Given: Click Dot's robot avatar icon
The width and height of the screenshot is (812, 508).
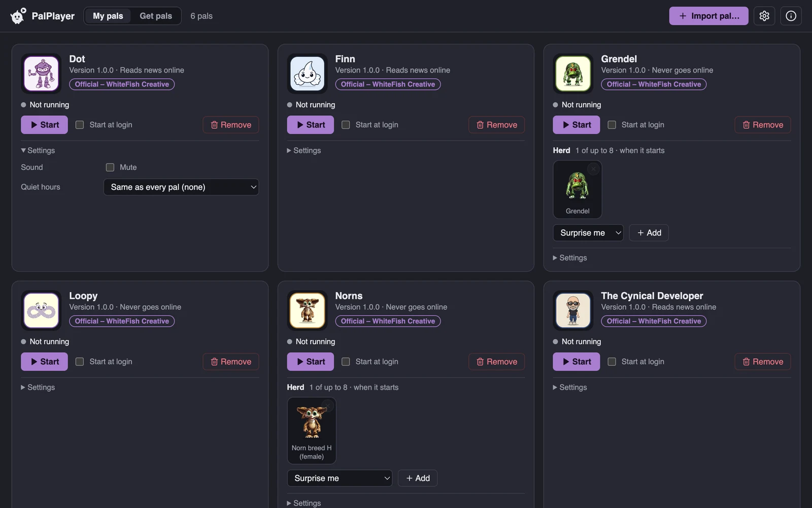Looking at the screenshot, I should pyautogui.click(x=41, y=74).
